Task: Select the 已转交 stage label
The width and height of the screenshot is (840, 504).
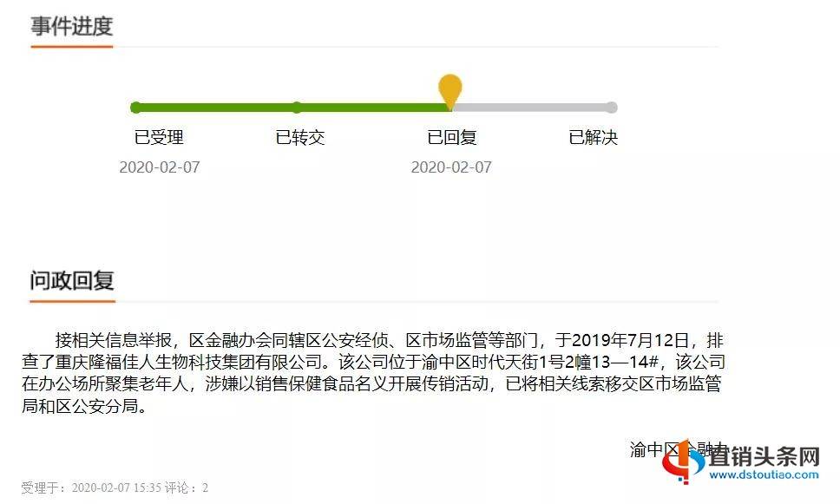Action: [300, 138]
